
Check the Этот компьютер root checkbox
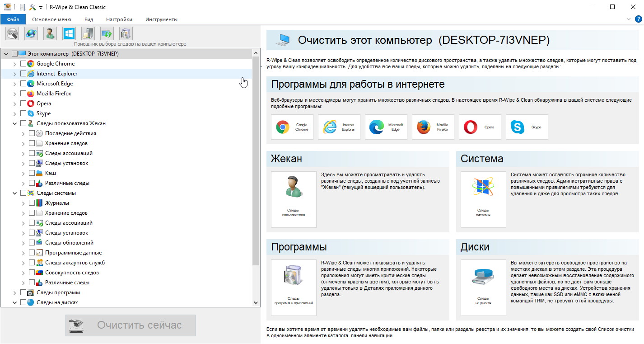15,54
